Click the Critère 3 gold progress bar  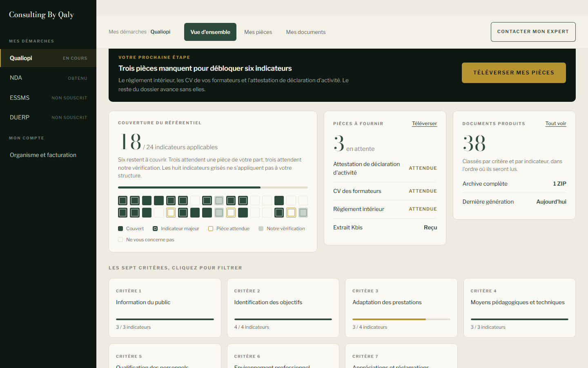[401, 319]
